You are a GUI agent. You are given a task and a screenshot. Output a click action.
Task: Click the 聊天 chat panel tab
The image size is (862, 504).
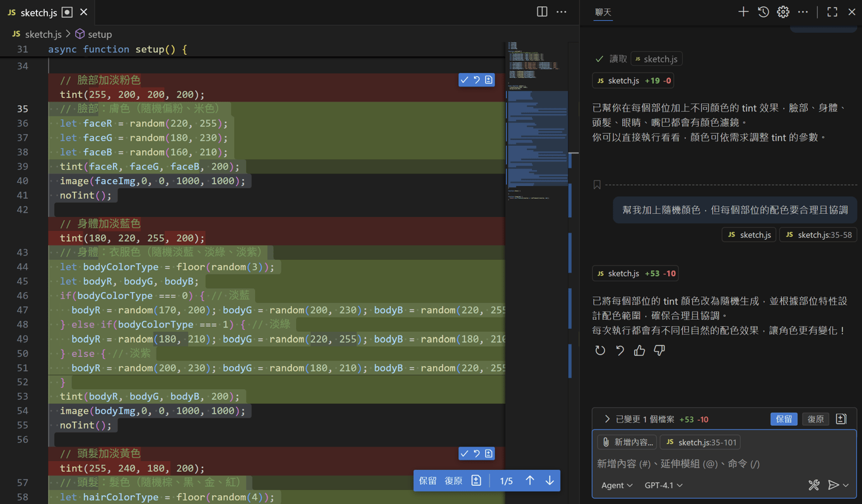603,12
